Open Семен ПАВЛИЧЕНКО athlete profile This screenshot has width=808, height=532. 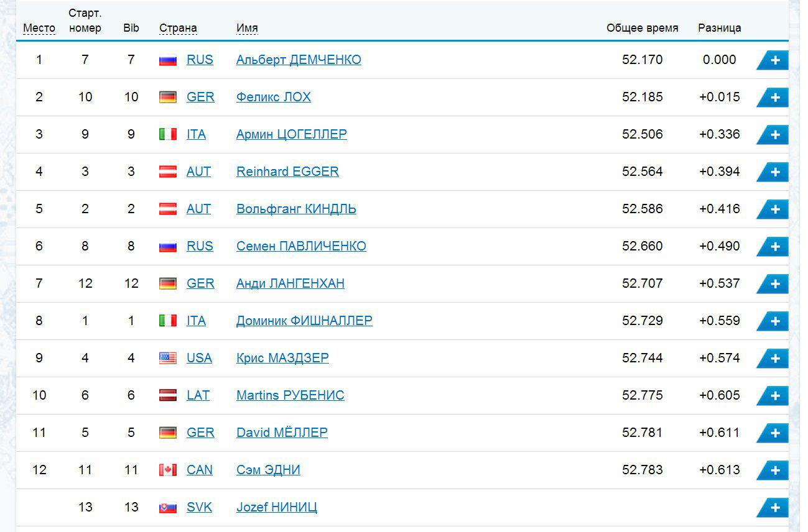(x=301, y=246)
